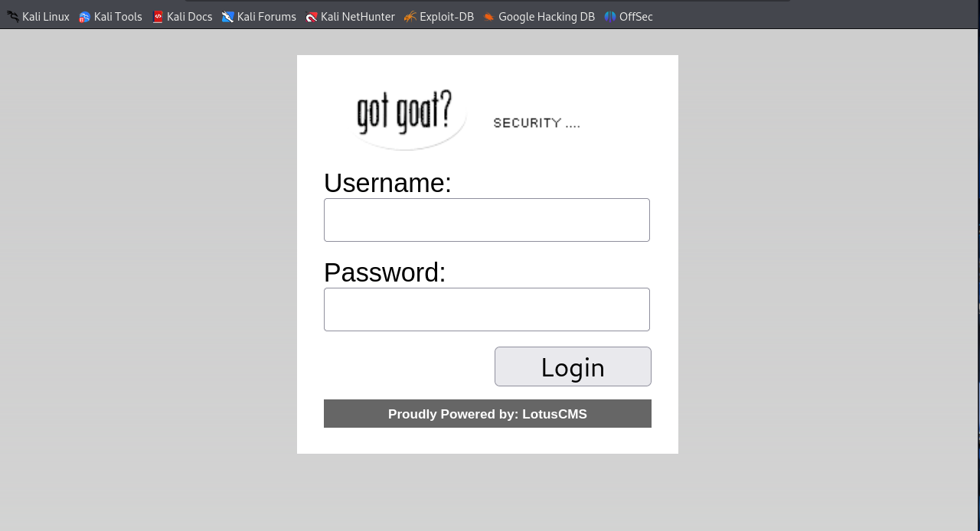Click the Kali Tools bookmark favicon
The width and height of the screenshot is (980, 531).
point(84,17)
